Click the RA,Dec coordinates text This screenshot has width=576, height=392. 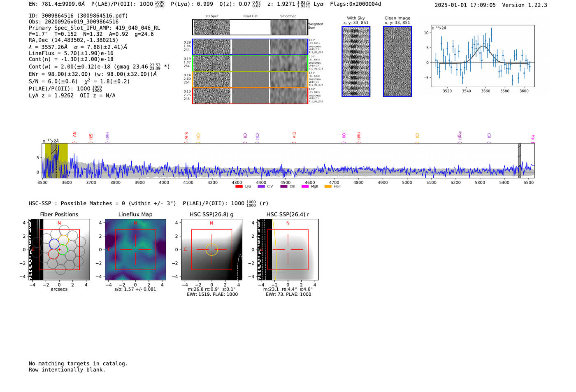(73, 40)
